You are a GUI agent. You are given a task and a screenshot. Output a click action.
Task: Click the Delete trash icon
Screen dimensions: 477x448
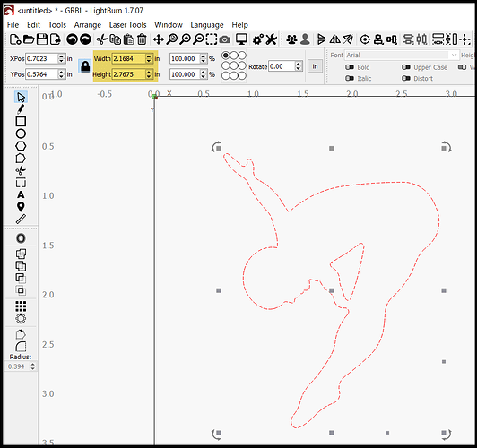[x=142, y=39]
